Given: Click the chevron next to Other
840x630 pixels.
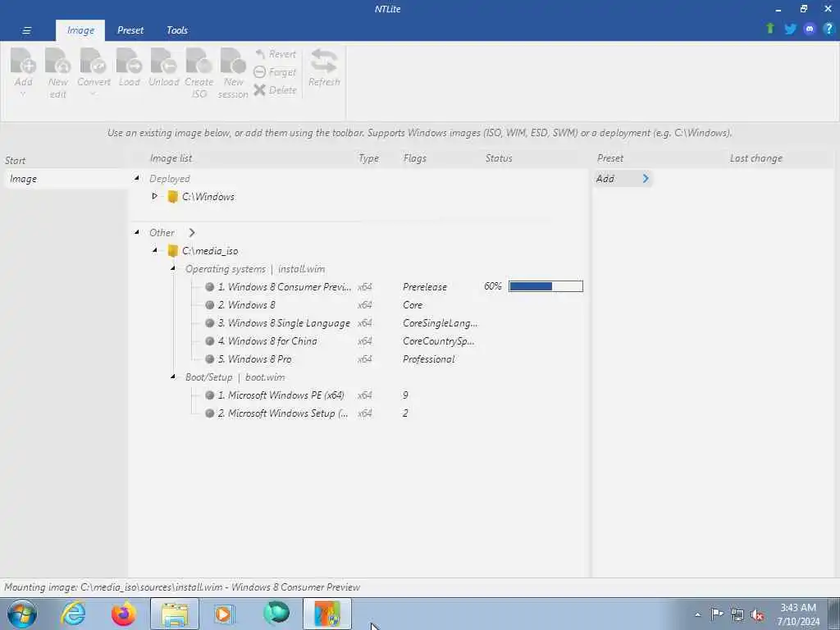Looking at the screenshot, I should tap(192, 232).
